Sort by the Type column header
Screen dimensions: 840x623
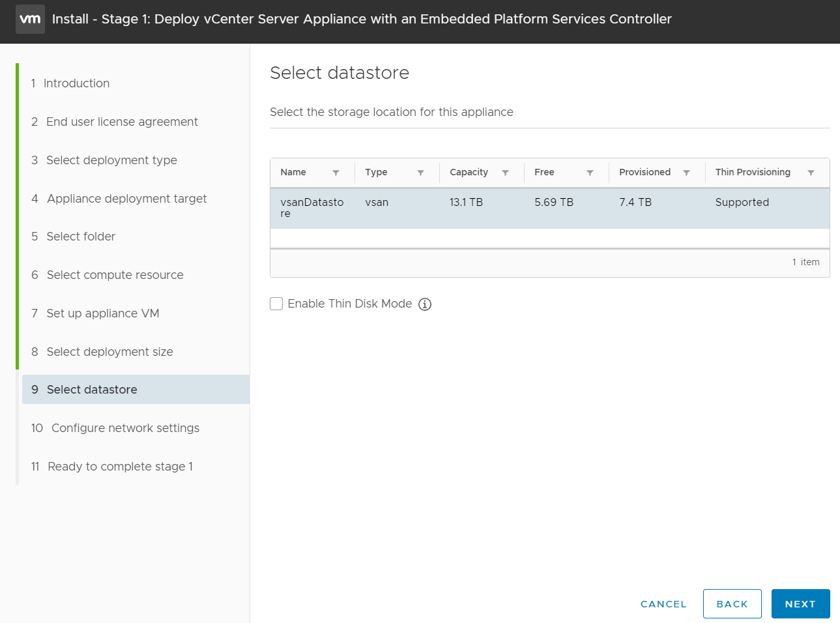pos(376,172)
